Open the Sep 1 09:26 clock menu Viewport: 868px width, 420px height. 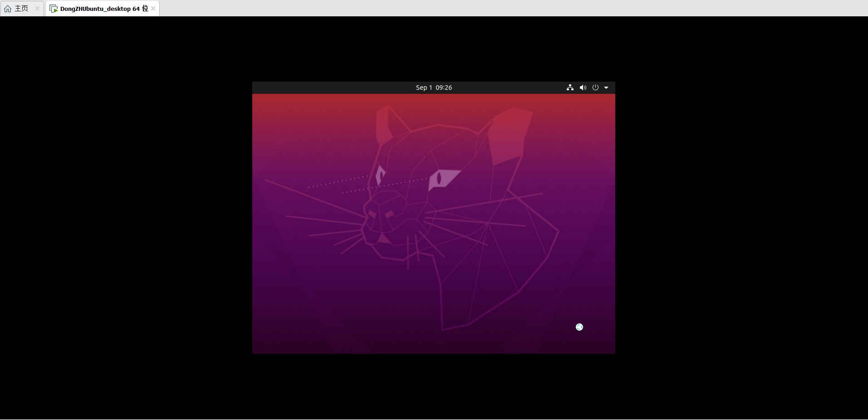[434, 88]
